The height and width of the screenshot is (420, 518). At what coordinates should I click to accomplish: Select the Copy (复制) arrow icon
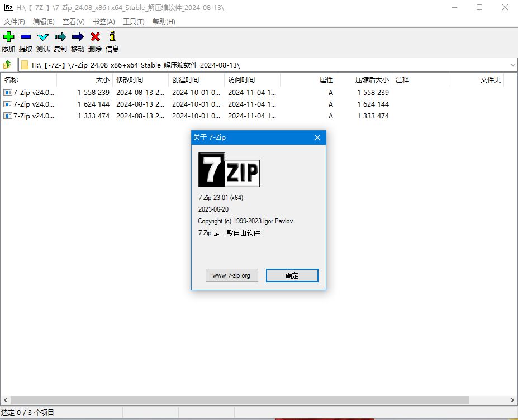pyautogui.click(x=60, y=37)
